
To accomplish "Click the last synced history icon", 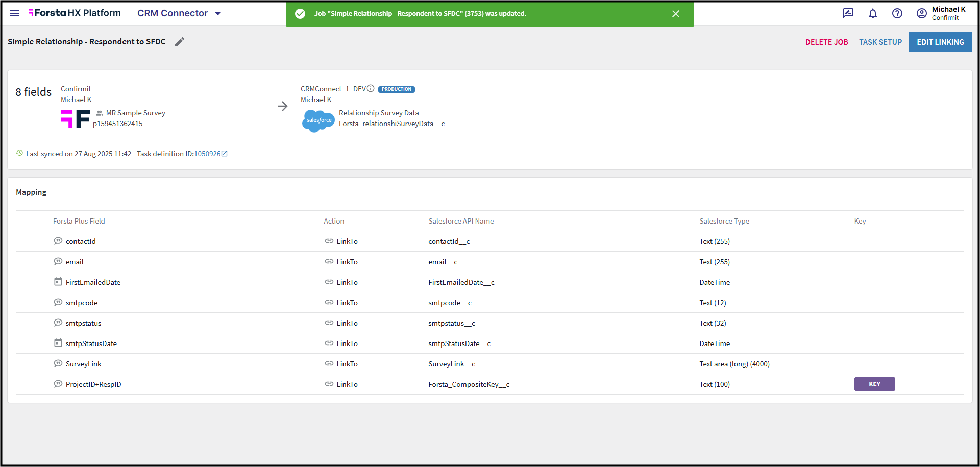I will tap(19, 153).
